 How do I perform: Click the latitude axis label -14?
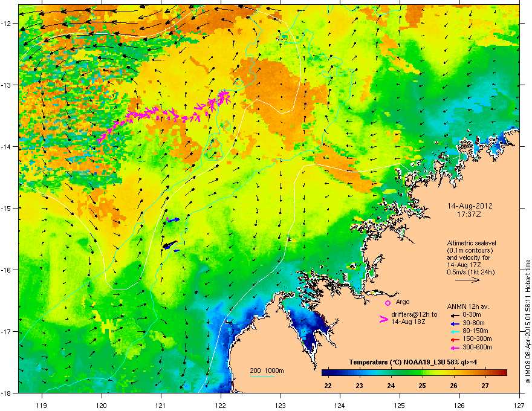point(7,146)
